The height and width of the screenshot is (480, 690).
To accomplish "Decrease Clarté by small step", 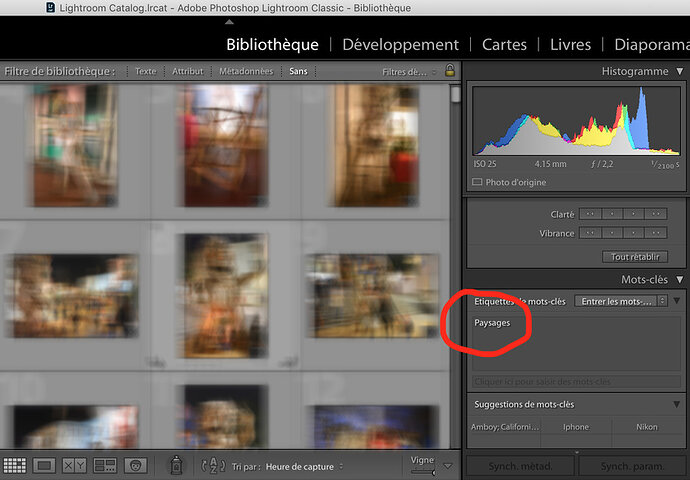I will (x=612, y=214).
